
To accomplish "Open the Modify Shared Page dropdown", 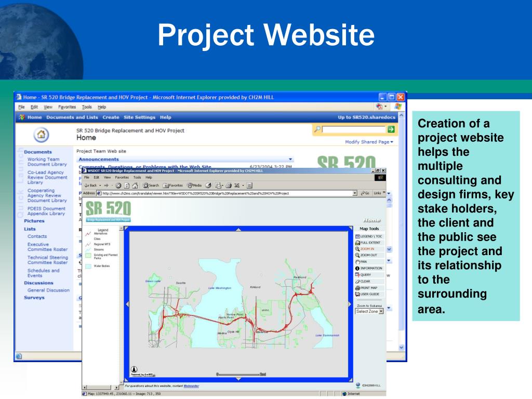I will coord(369,142).
